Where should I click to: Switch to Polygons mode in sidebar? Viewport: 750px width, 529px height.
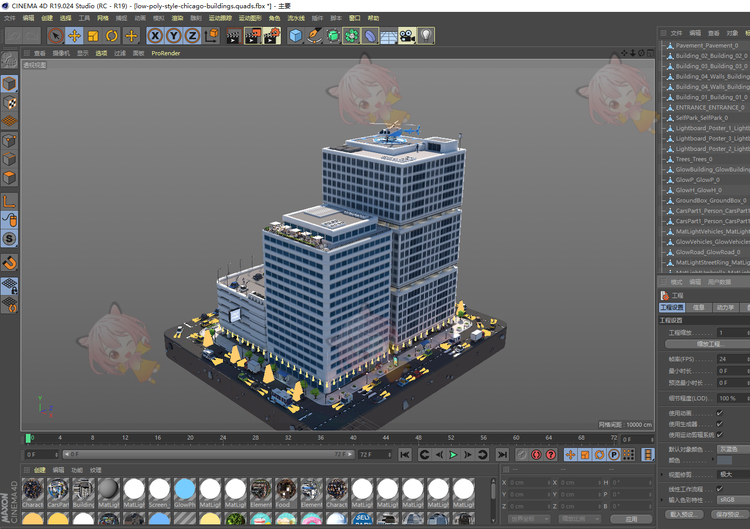click(x=9, y=178)
